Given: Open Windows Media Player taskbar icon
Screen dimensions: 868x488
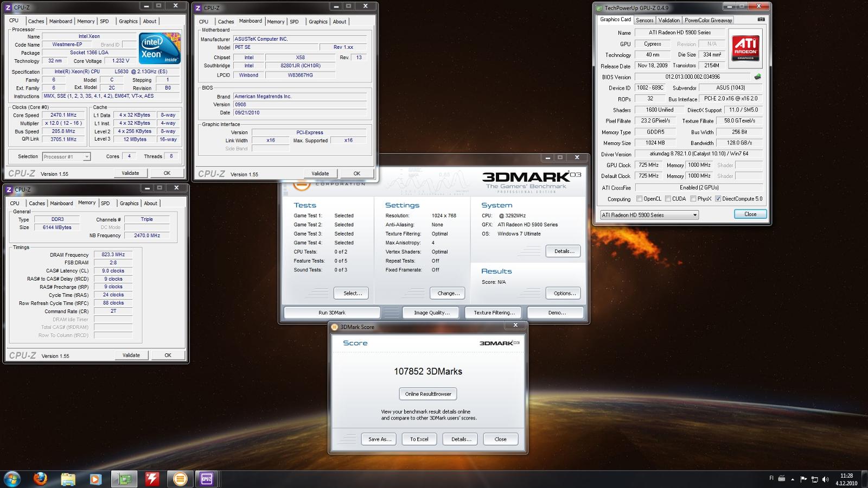Looking at the screenshot, I should click(95, 479).
